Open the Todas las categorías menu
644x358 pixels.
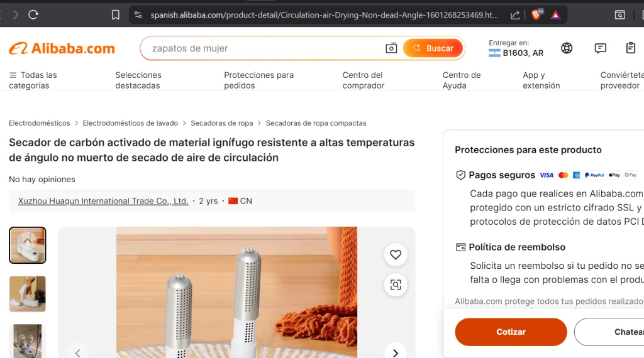tap(33, 80)
